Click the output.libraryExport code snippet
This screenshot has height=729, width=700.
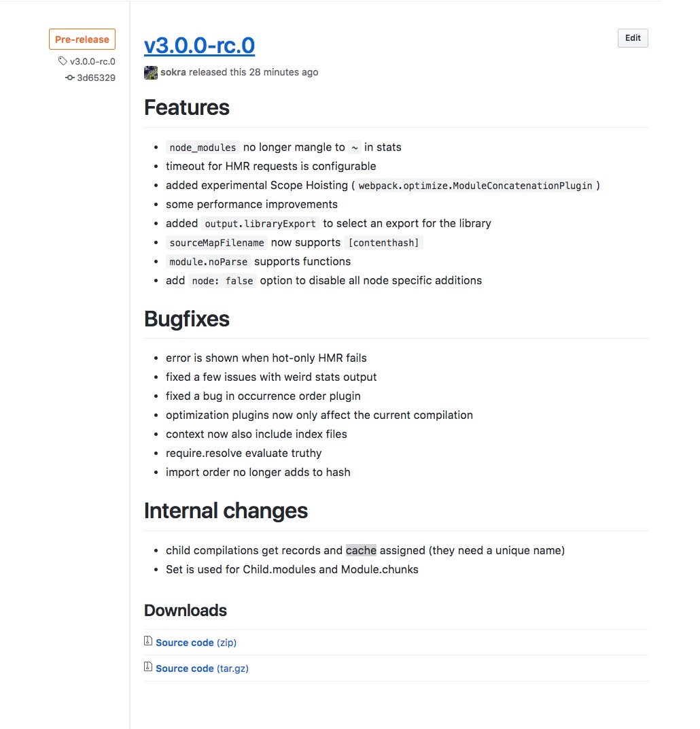coord(260,224)
